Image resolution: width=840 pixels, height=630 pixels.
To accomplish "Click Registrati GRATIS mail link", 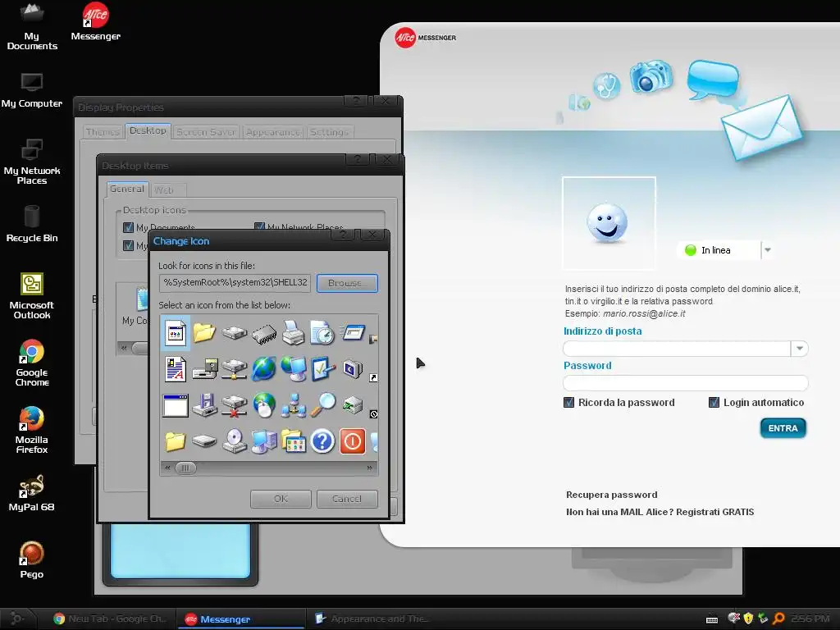I will point(714,512).
